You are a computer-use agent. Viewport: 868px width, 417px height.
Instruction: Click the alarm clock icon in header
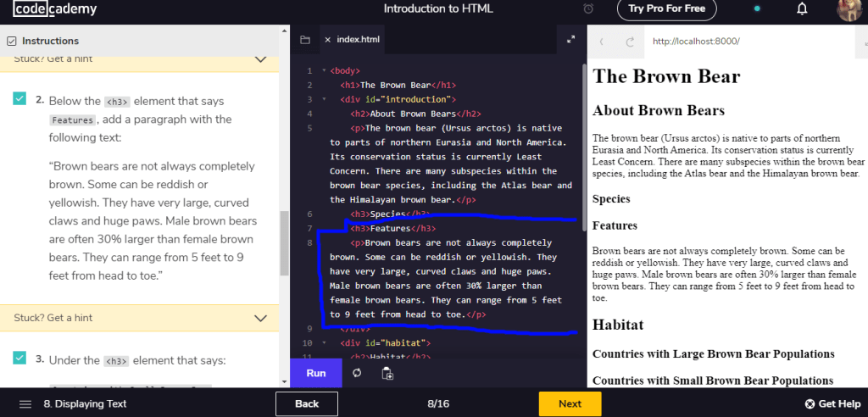tap(589, 9)
